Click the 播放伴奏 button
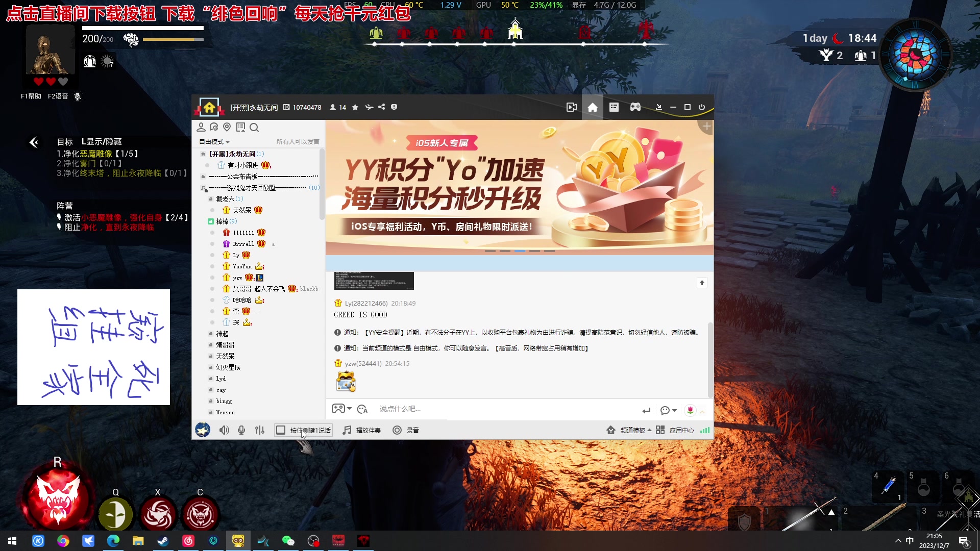This screenshot has height=551, width=980. [x=361, y=430]
